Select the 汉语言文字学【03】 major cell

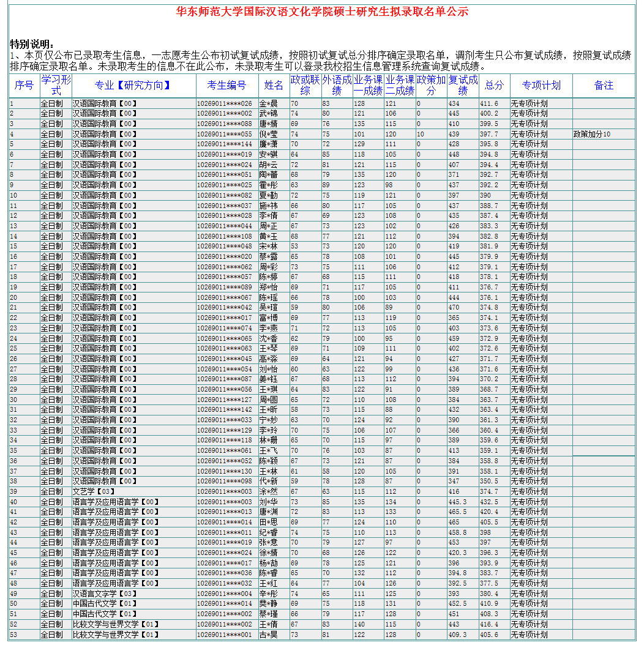pos(103,594)
